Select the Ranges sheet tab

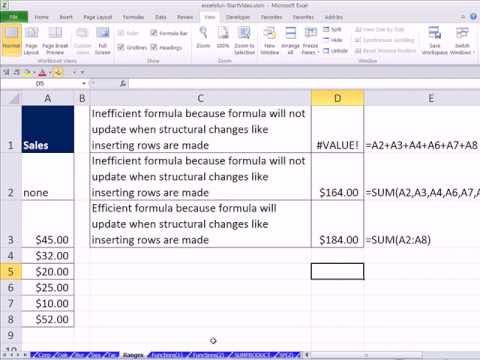(133, 355)
